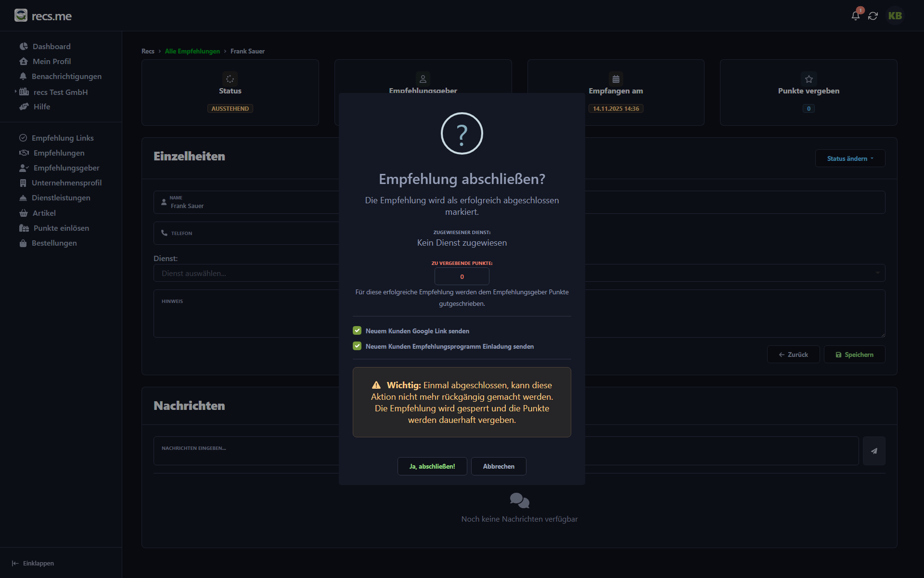The width and height of the screenshot is (924, 578).
Task: Click the KB user avatar
Action: [x=895, y=16]
